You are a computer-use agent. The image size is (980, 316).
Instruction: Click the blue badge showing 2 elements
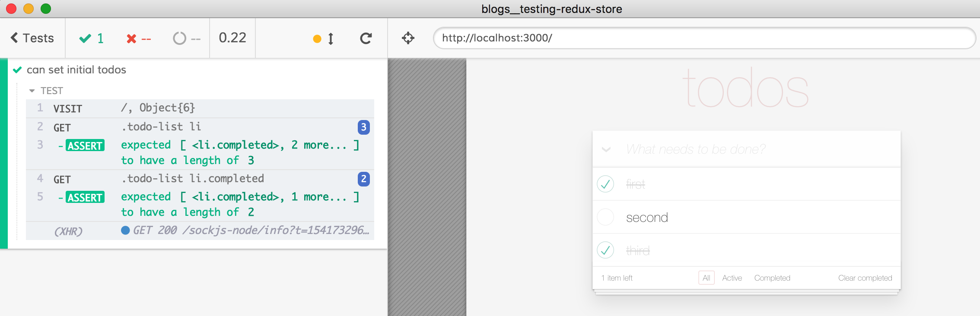363,179
